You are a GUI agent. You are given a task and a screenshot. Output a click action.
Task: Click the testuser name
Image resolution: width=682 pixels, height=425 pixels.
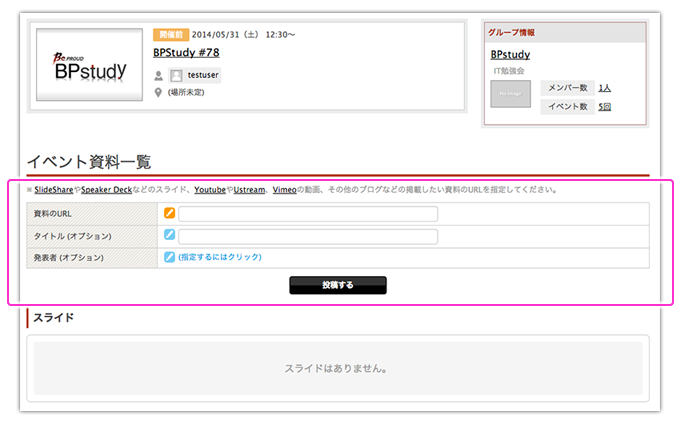click(203, 75)
